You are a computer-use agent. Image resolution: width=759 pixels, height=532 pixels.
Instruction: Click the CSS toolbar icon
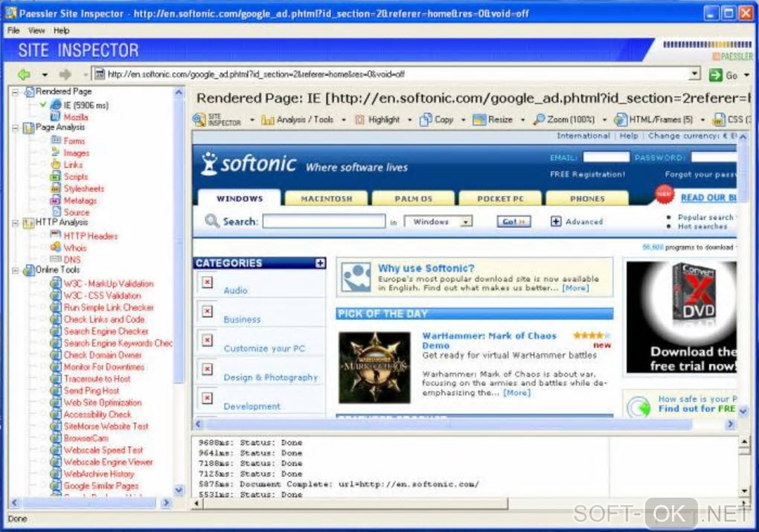point(719,120)
